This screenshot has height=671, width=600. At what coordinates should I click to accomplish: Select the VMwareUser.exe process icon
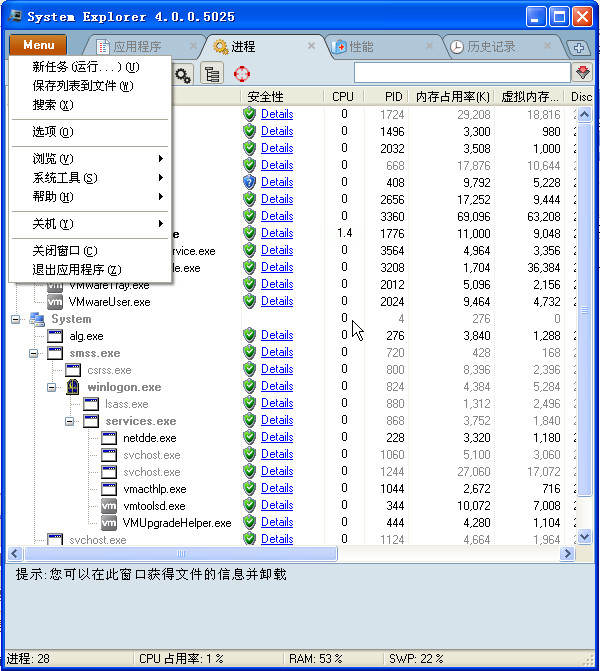point(55,302)
